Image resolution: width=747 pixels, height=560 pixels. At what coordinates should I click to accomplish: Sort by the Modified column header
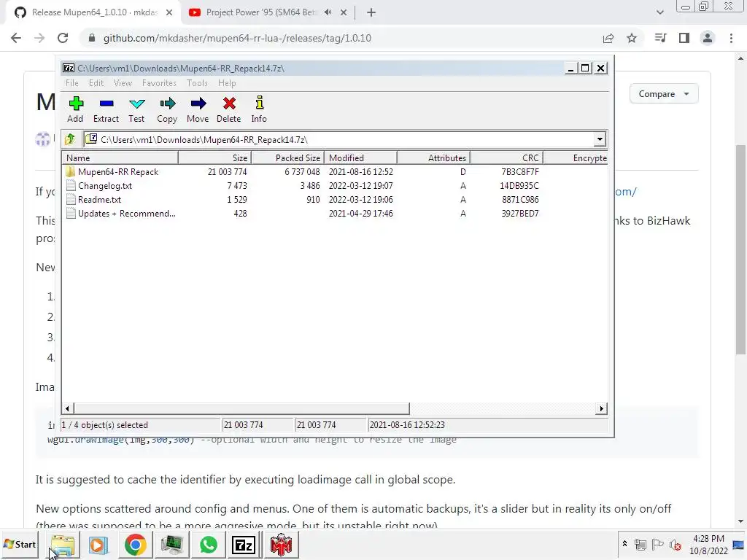point(361,158)
